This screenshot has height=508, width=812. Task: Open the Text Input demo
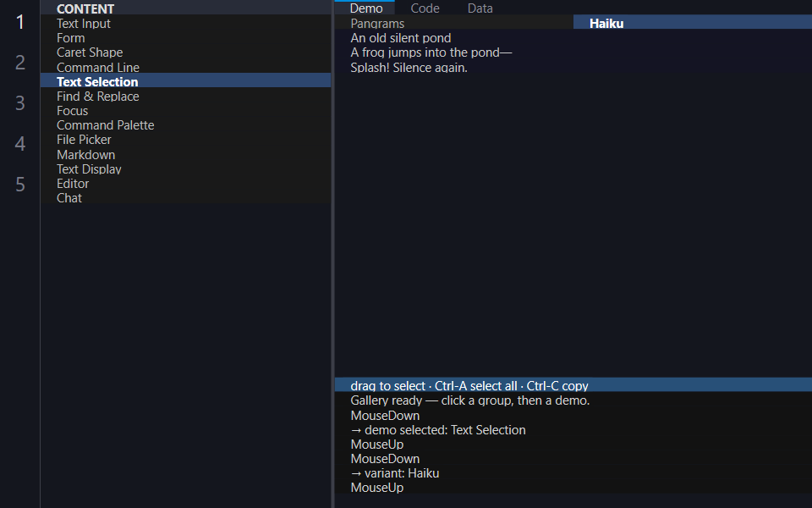coord(185,24)
